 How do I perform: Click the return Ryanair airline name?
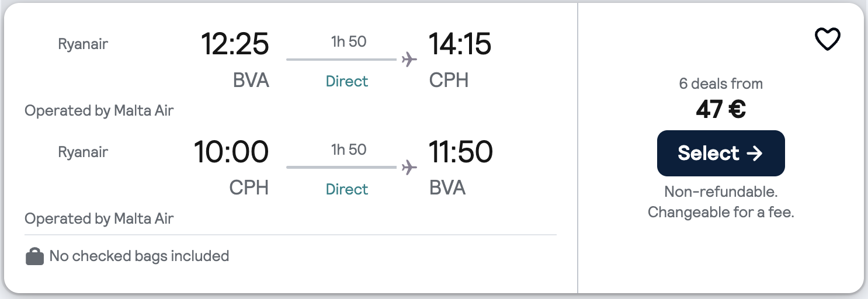pos(83,152)
